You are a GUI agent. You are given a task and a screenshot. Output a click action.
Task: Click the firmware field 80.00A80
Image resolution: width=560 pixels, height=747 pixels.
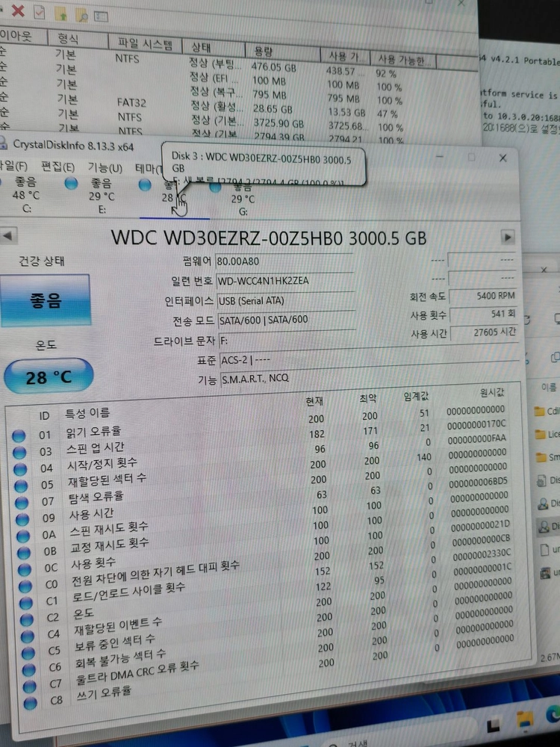click(284, 261)
